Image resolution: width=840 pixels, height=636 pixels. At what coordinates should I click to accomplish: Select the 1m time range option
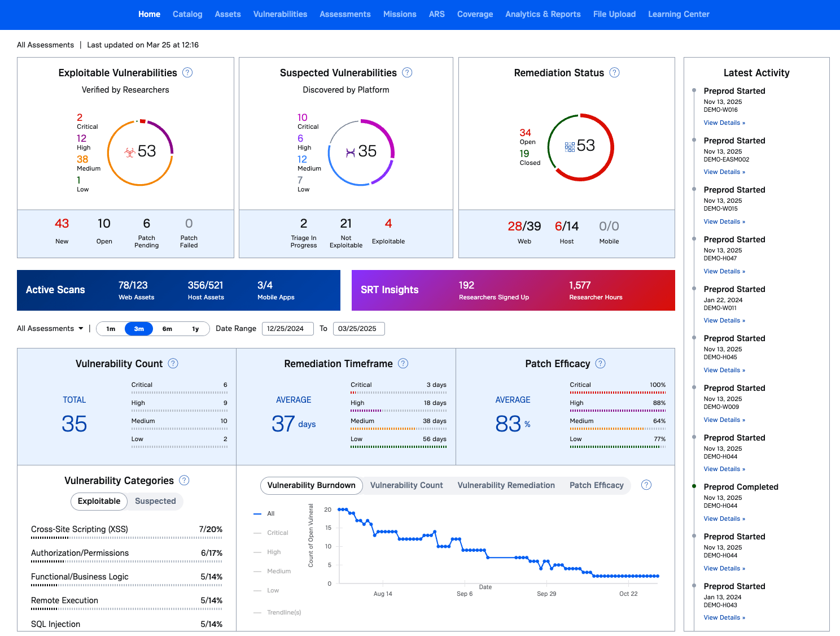(x=111, y=329)
